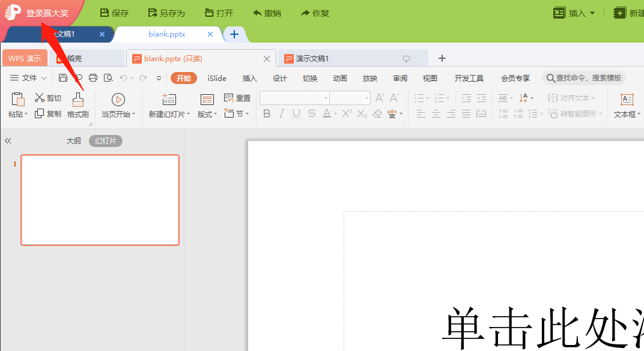Click the print icon in quick toolbar
The width and height of the screenshot is (644, 351).
93,78
